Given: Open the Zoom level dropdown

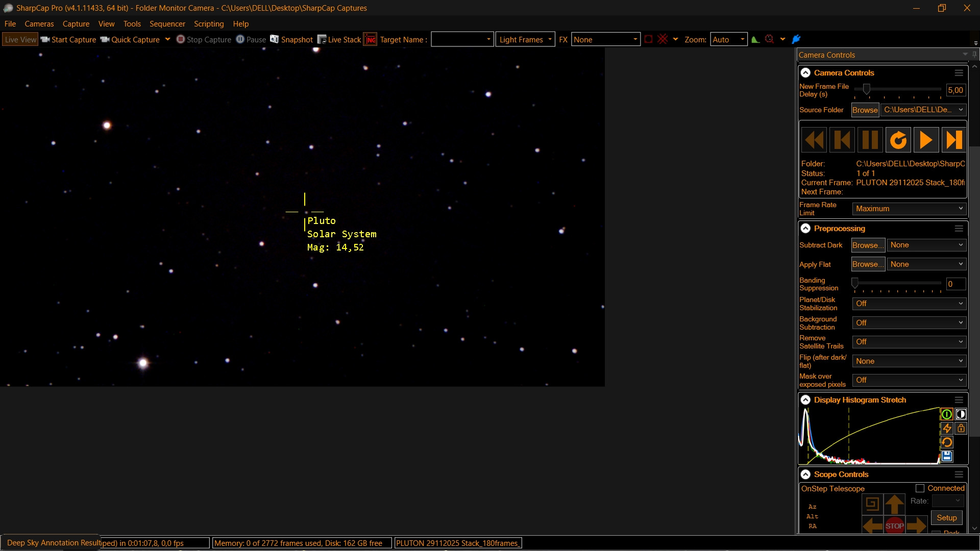Looking at the screenshot, I should pyautogui.click(x=728, y=39).
